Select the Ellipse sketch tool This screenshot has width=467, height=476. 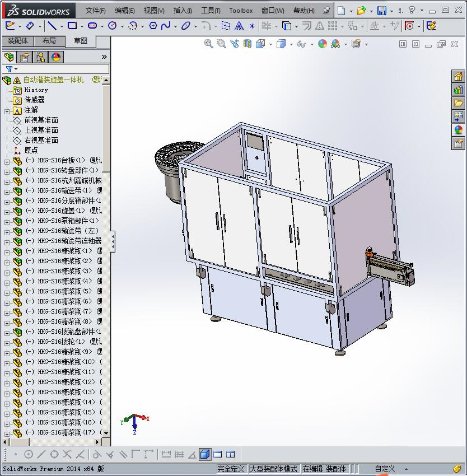pos(186,26)
